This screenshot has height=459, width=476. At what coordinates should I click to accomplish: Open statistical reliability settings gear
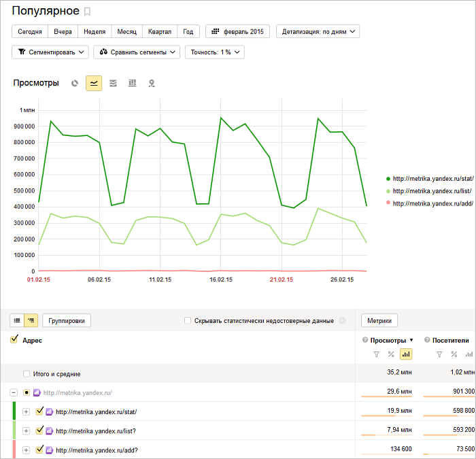coord(342,320)
